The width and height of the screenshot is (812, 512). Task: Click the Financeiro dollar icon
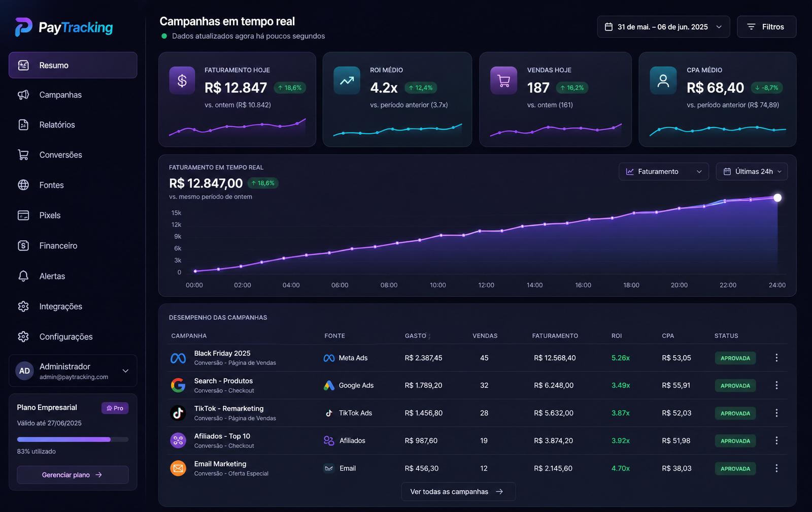click(x=23, y=246)
